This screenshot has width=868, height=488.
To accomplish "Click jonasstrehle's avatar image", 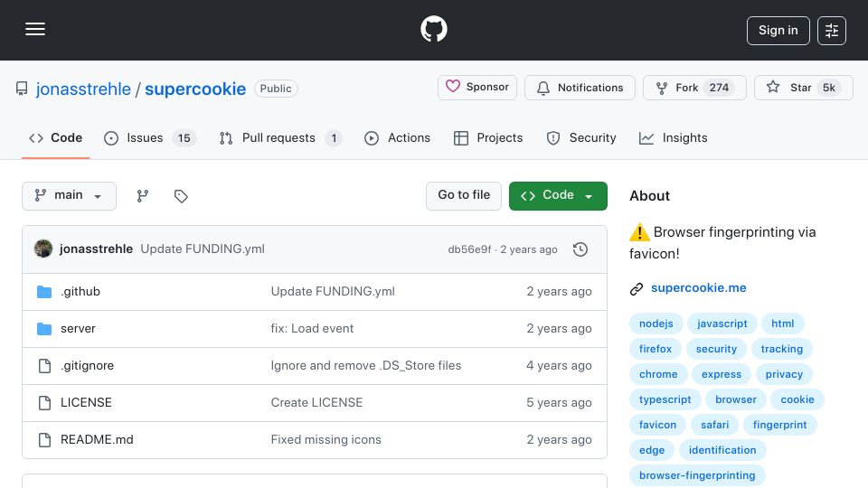I will point(43,249).
